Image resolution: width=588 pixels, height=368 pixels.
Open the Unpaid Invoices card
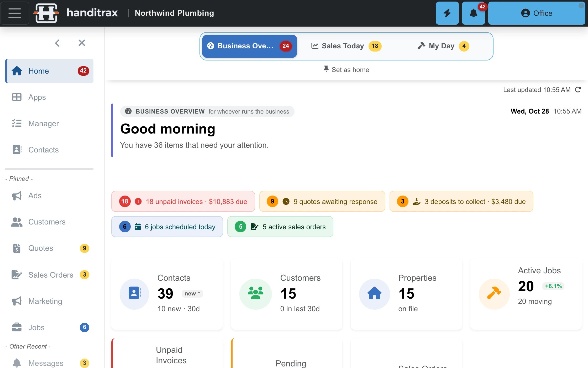coord(167,353)
